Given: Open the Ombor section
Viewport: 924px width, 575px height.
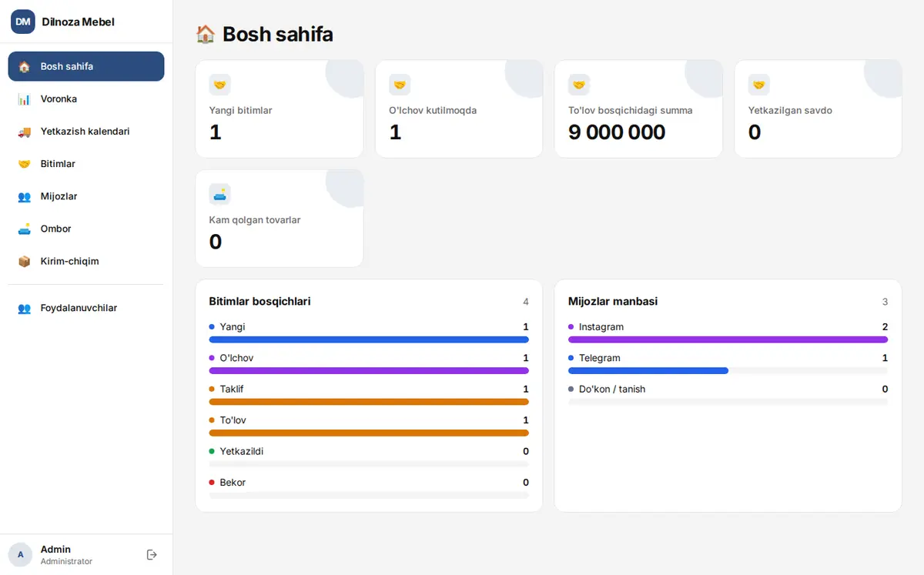Looking at the screenshot, I should coord(86,229).
